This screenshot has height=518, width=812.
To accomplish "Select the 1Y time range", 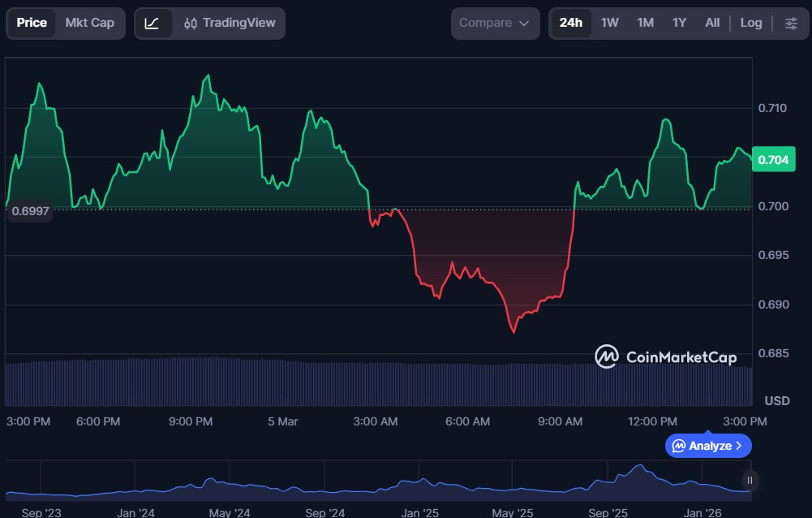I will coord(679,23).
